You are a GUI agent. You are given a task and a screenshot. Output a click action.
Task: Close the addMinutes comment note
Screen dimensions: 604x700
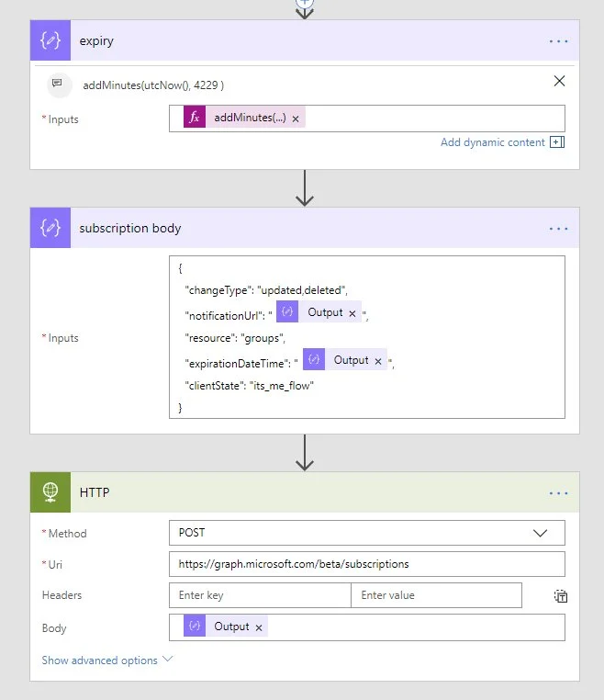559,82
